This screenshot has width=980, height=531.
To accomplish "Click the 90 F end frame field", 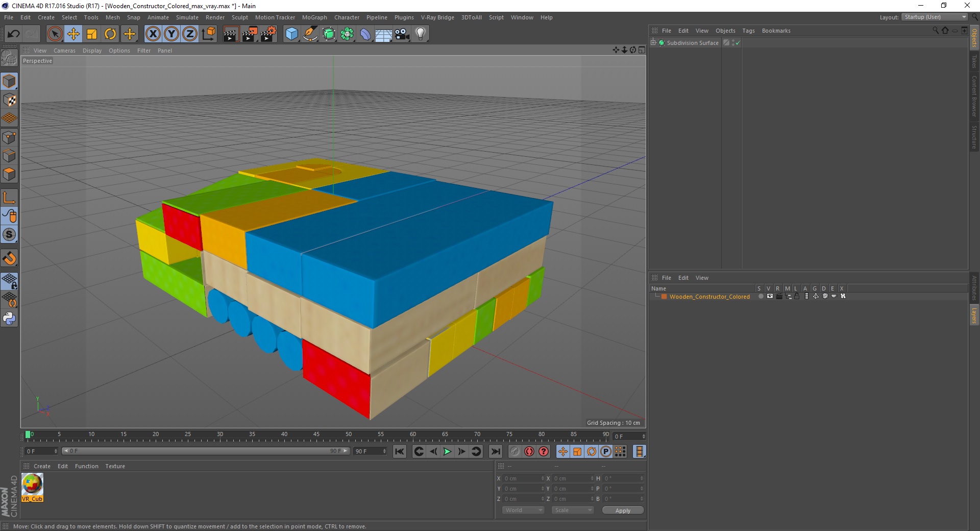I will point(370,451).
